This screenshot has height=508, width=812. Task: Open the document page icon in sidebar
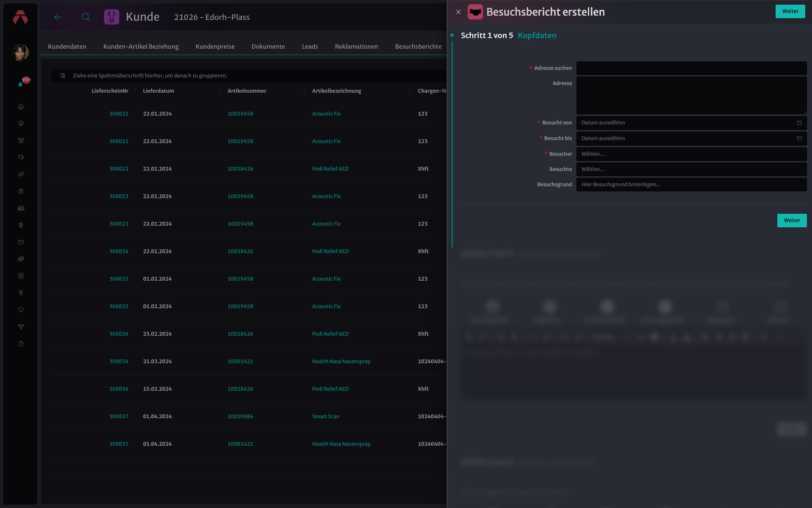[x=21, y=344]
